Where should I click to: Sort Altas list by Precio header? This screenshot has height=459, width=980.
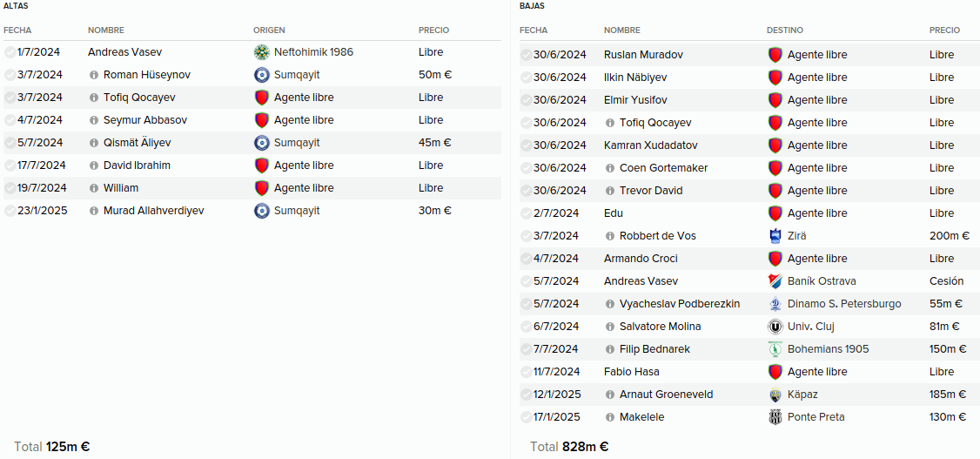(x=433, y=30)
